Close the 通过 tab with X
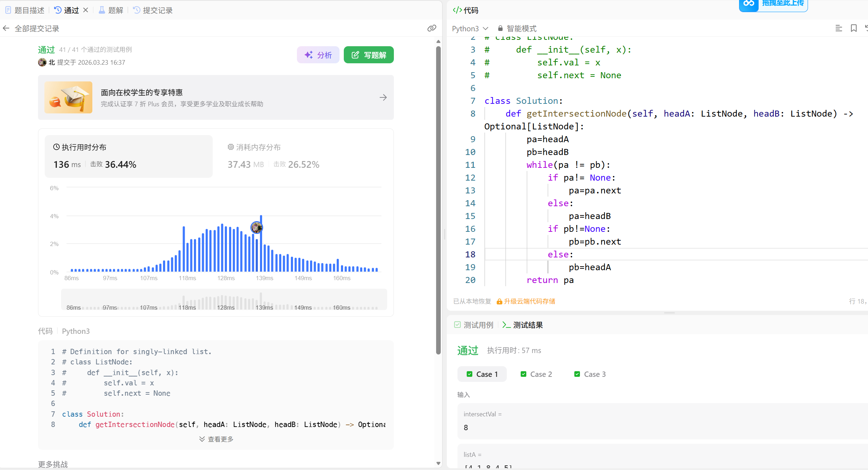868x470 pixels. click(x=86, y=10)
